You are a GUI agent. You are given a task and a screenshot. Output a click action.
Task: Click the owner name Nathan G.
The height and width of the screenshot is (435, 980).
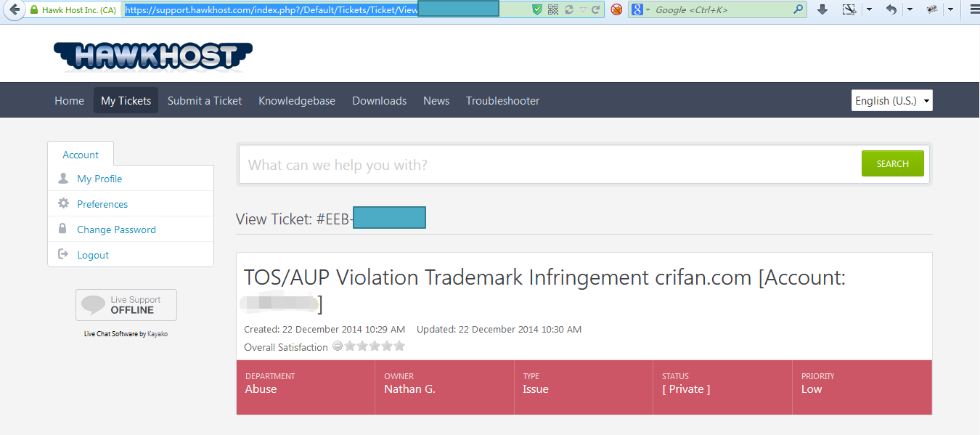(x=409, y=389)
